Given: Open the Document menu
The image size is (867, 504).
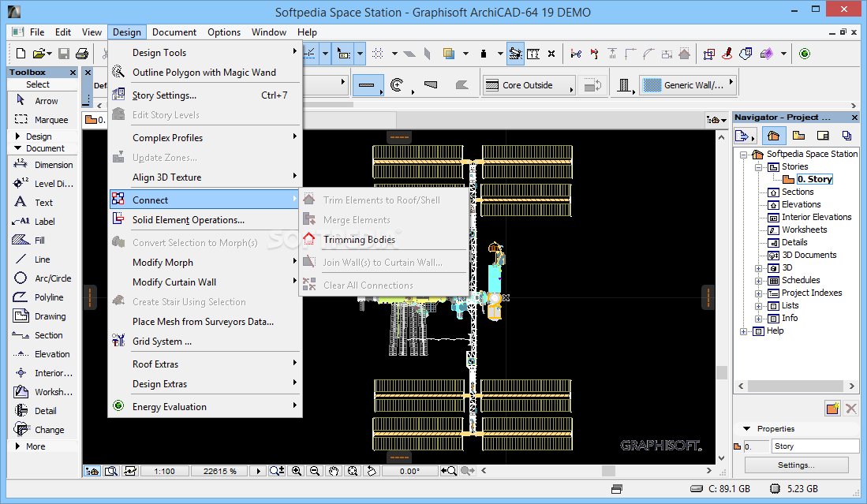Looking at the screenshot, I should pos(174,32).
